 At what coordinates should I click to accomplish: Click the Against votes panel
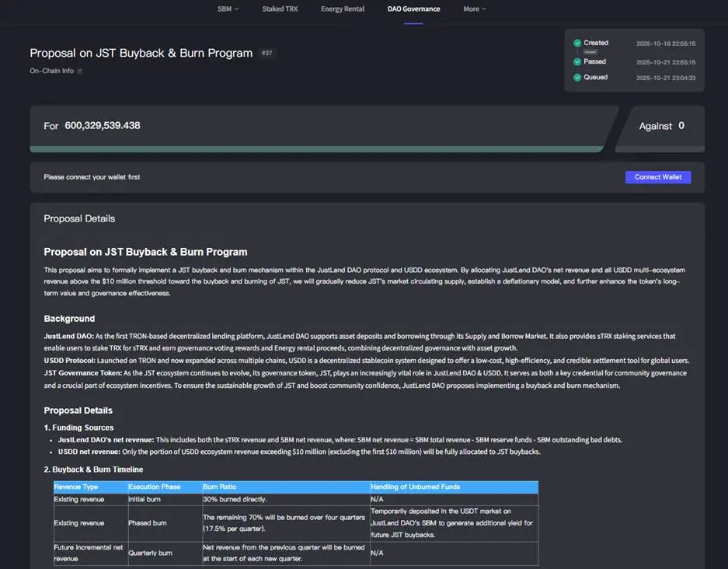660,126
